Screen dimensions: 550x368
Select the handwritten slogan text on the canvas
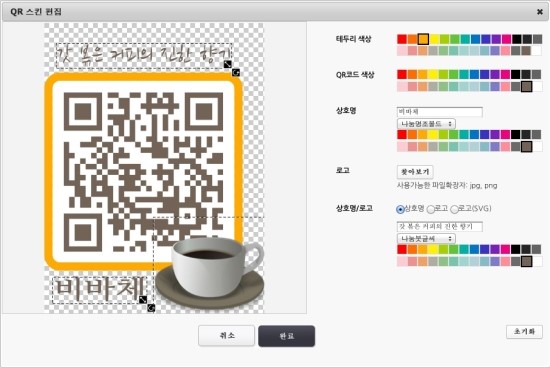[x=144, y=55]
